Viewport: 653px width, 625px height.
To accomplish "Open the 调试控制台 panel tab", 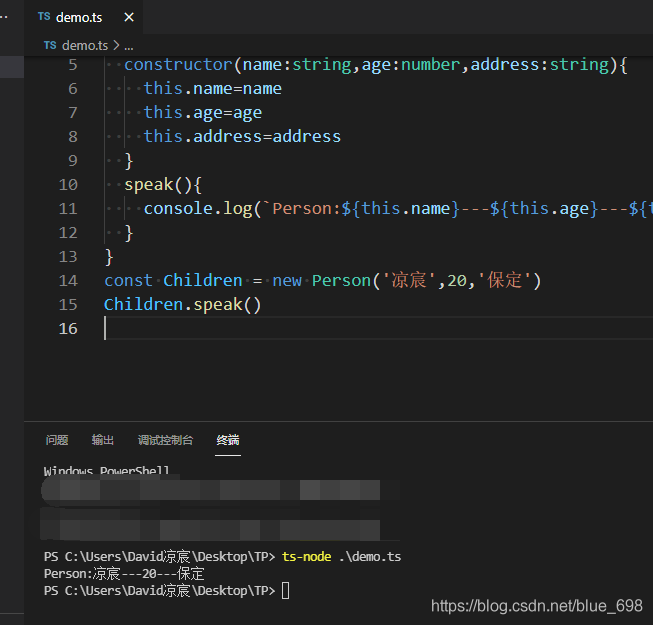I will click(165, 440).
